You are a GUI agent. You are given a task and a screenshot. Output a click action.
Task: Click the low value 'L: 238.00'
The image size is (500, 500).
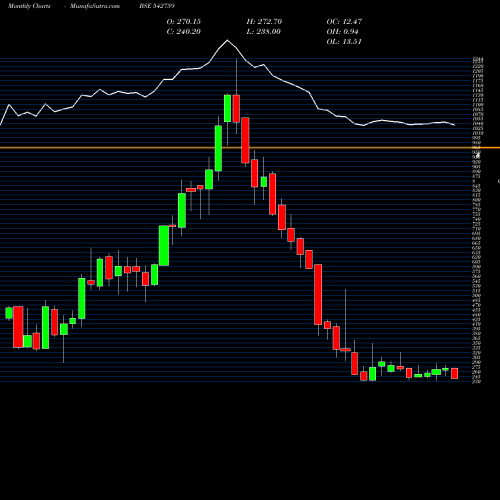pos(264,32)
